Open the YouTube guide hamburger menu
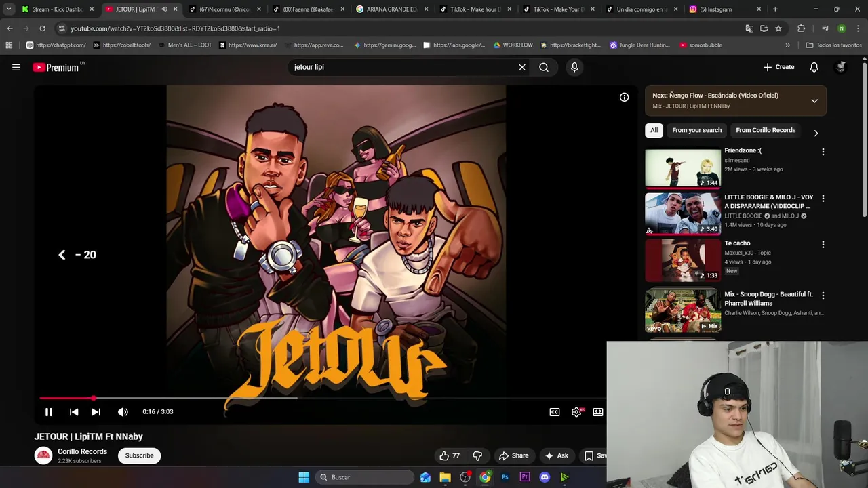Screen dimensions: 868x488 coord(16,67)
